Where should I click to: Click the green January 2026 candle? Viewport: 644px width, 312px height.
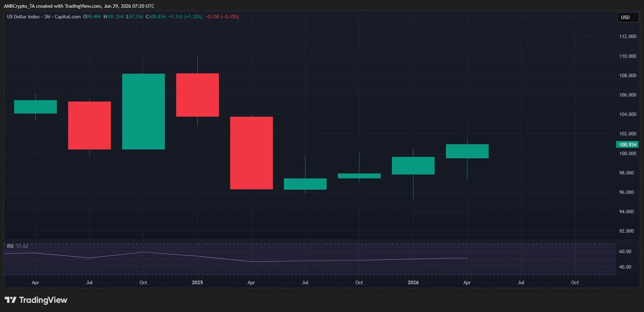pos(413,166)
